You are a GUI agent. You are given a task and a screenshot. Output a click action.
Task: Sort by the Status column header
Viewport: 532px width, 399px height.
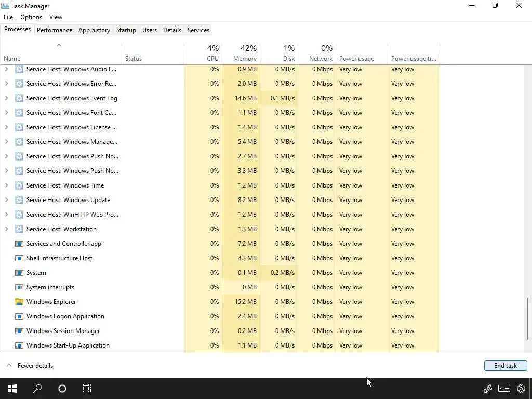[x=153, y=54]
